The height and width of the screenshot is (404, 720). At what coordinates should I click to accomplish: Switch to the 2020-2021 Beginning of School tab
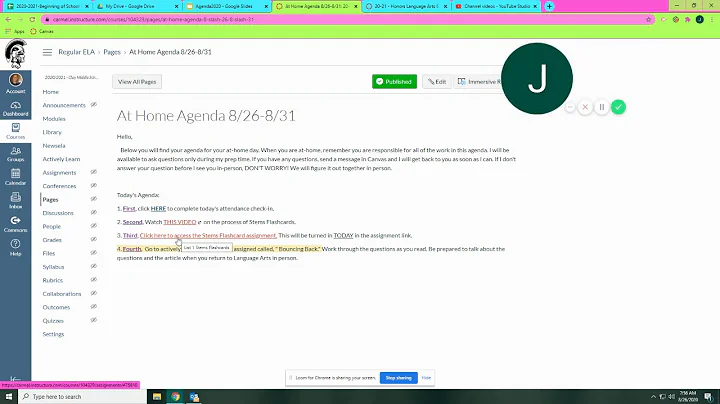coord(47,6)
